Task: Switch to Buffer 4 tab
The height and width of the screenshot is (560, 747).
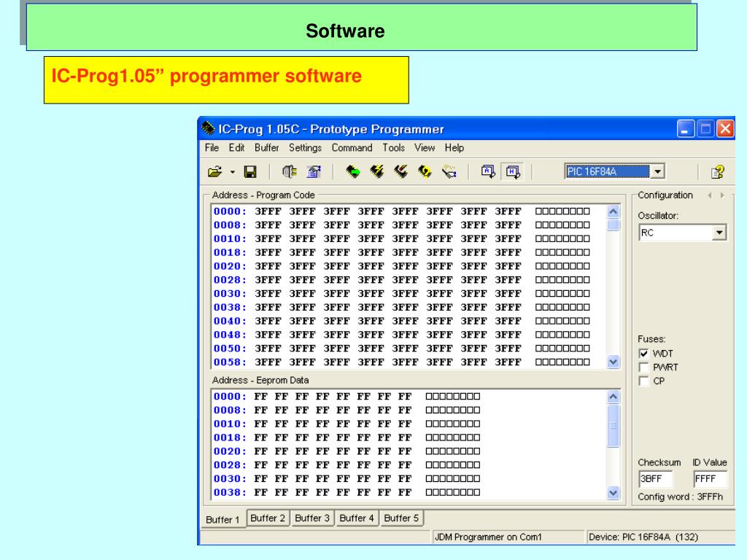Action: pos(357,518)
